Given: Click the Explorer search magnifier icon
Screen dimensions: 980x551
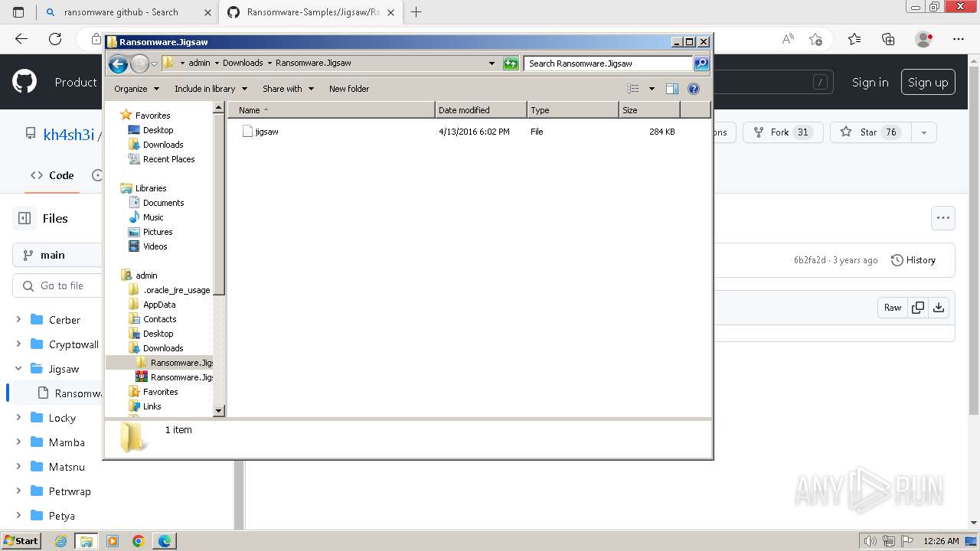Looking at the screenshot, I should tap(701, 64).
